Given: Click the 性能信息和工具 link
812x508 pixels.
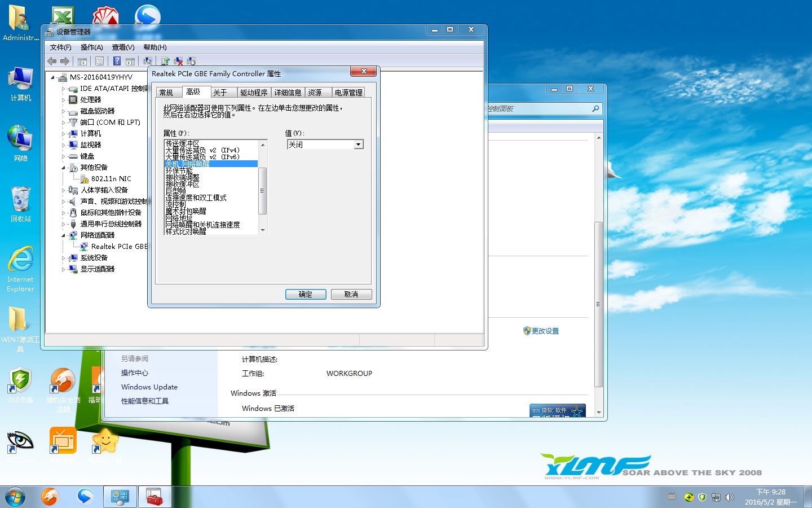Looking at the screenshot, I should pyautogui.click(x=145, y=401).
